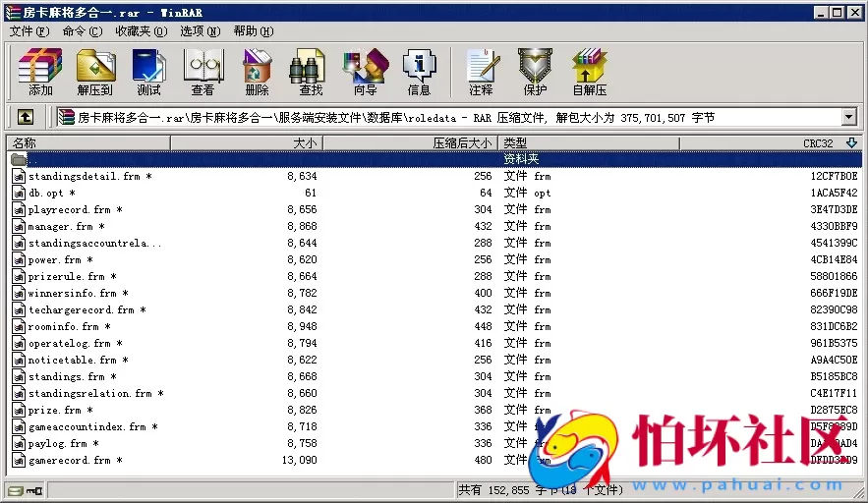Click the key icon in status bar
The height and width of the screenshot is (503, 868).
pos(34,490)
